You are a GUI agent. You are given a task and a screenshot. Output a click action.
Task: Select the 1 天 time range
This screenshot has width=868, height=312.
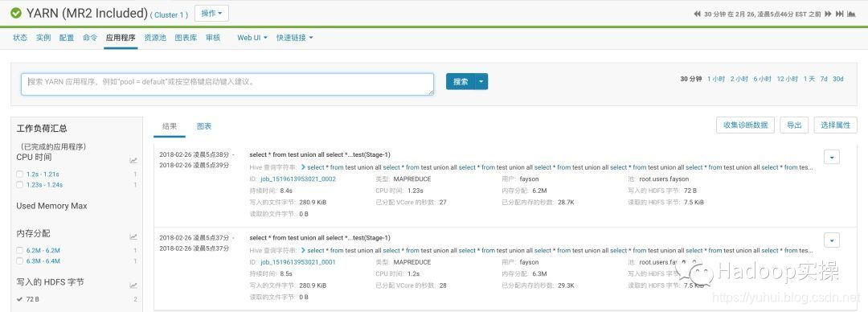[809, 80]
